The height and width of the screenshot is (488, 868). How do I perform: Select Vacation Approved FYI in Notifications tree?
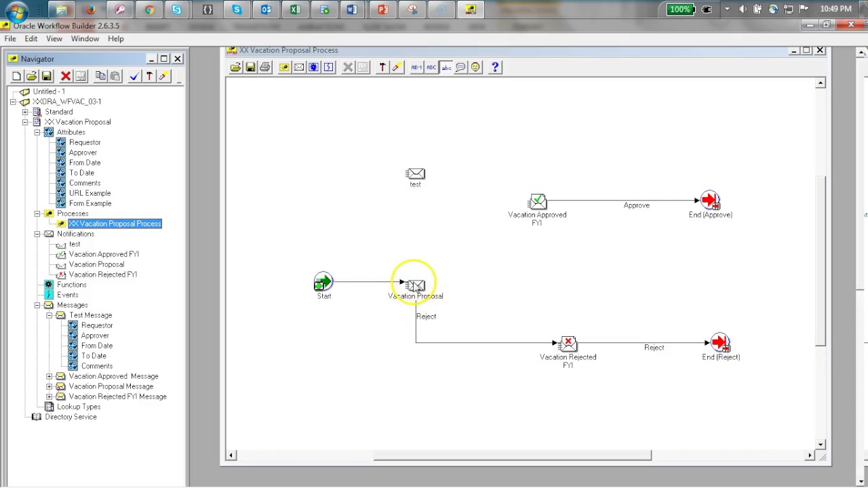click(104, 254)
